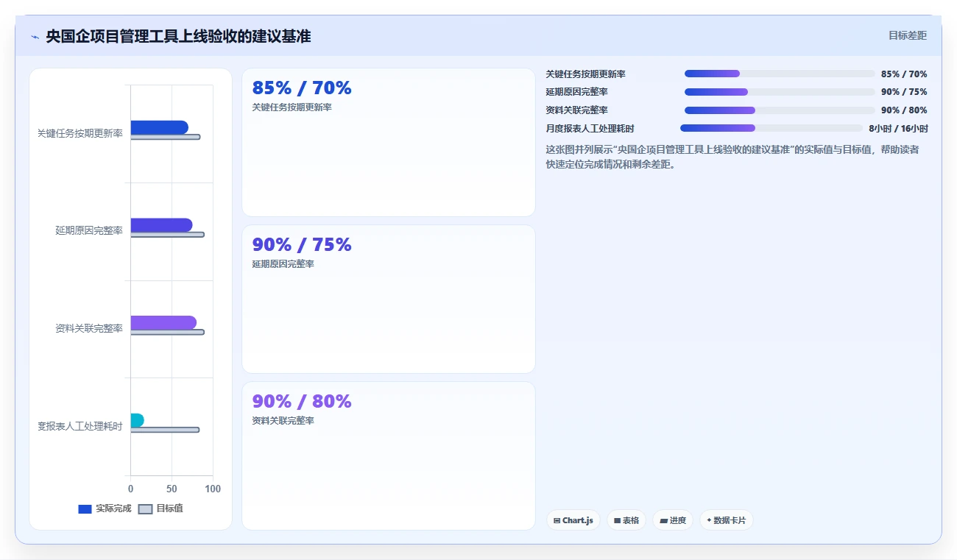Click the 关键任务按期更新率 label in the progress list
The width and height of the screenshot is (957, 560).
(585, 74)
